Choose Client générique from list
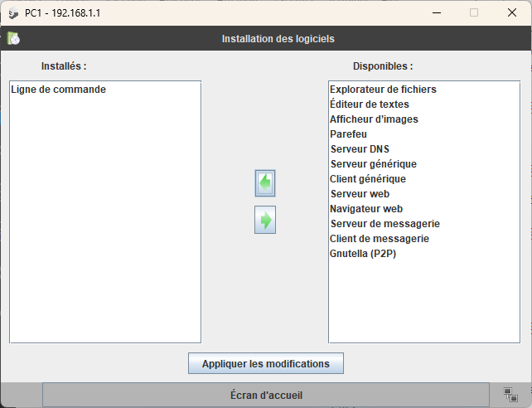The image size is (532, 408). (x=368, y=179)
